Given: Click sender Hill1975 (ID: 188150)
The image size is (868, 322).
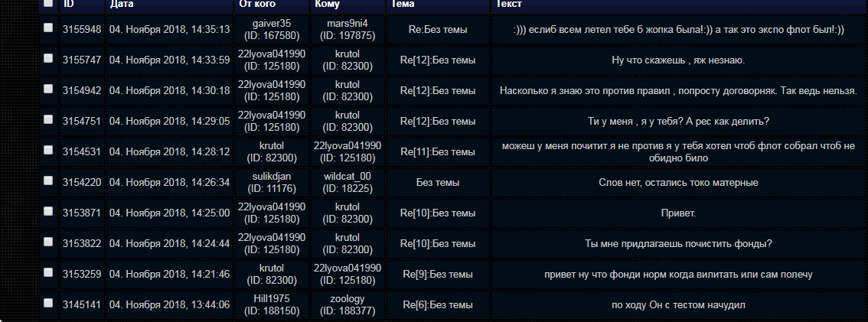Looking at the screenshot, I should pyautogui.click(x=271, y=305).
